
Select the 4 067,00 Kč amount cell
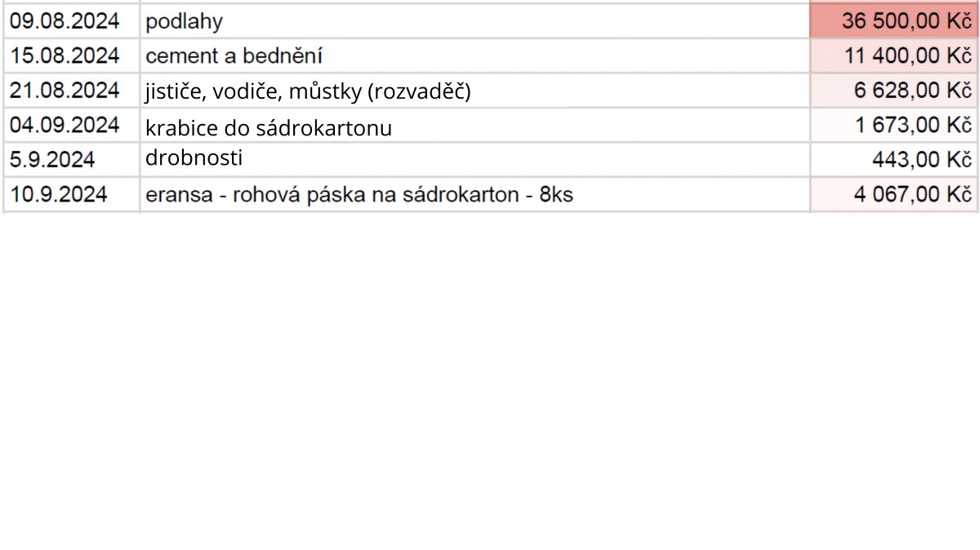pos(894,195)
